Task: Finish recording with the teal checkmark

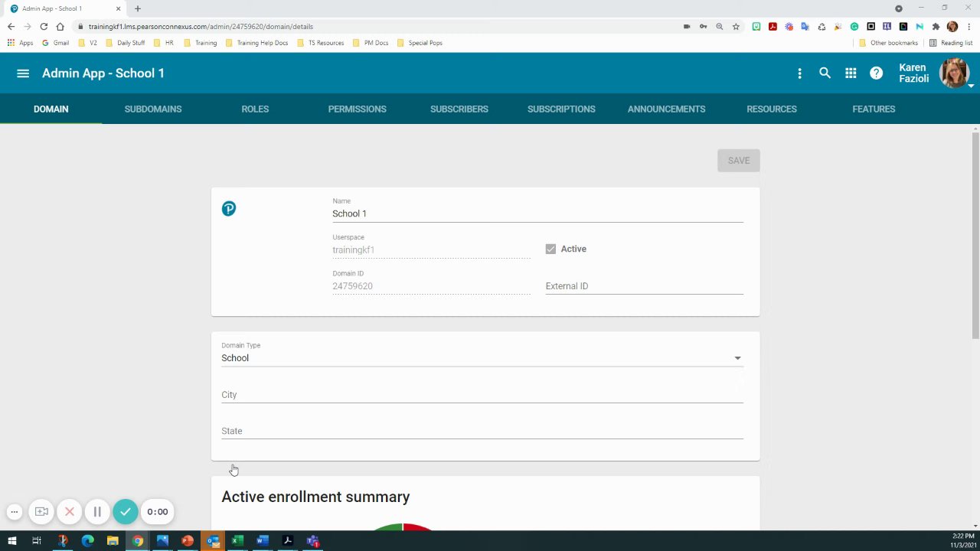Action: tap(126, 512)
